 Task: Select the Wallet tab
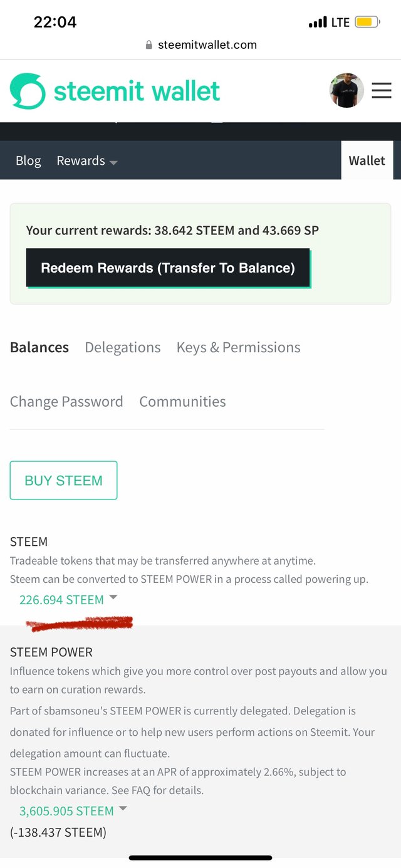point(367,161)
